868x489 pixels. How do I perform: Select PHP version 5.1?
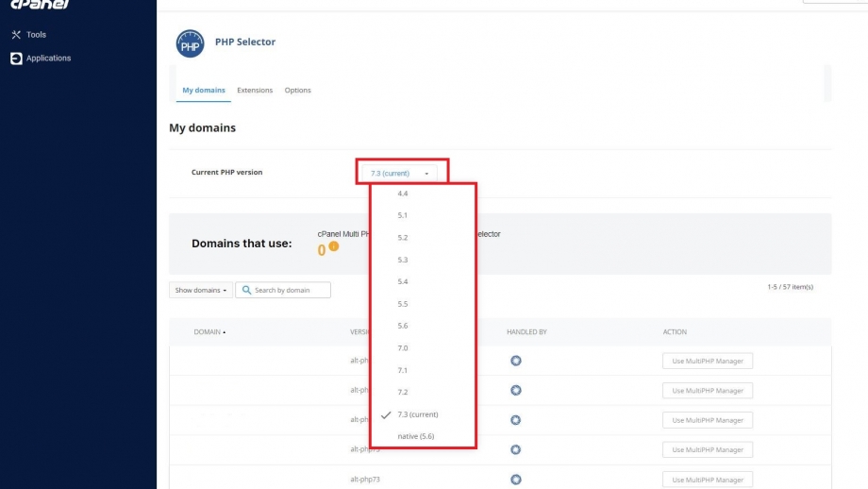[x=403, y=215]
